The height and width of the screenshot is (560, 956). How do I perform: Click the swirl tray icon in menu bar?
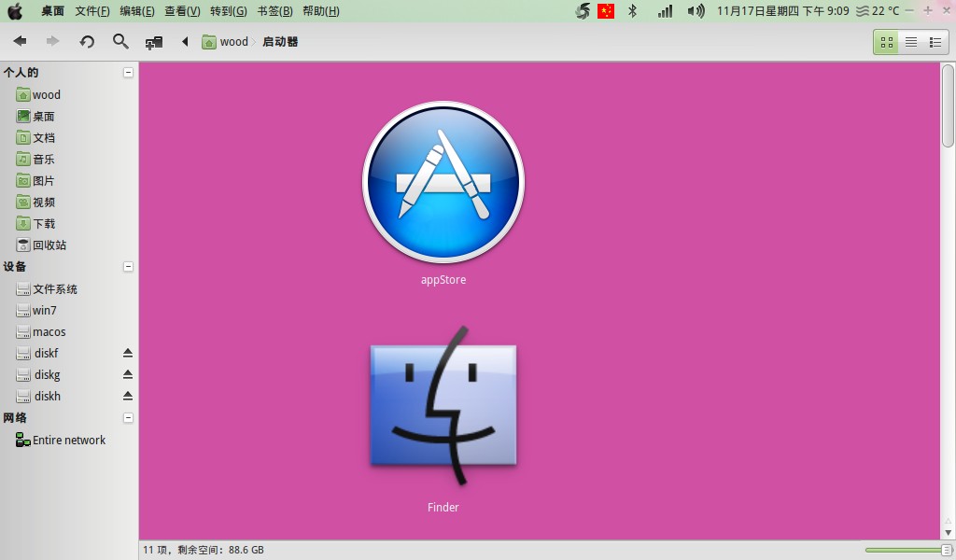(583, 11)
